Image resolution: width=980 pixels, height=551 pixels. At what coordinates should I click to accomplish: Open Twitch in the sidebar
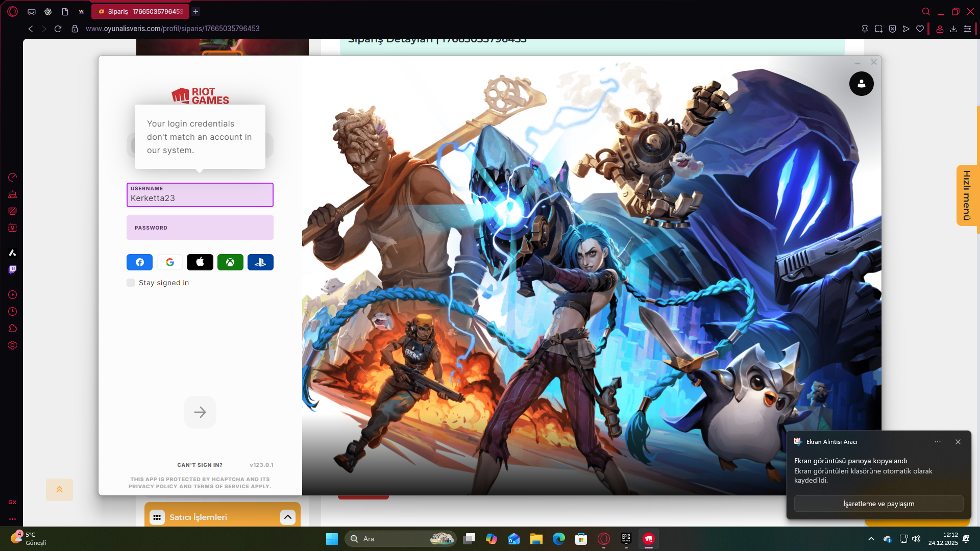coord(13,269)
